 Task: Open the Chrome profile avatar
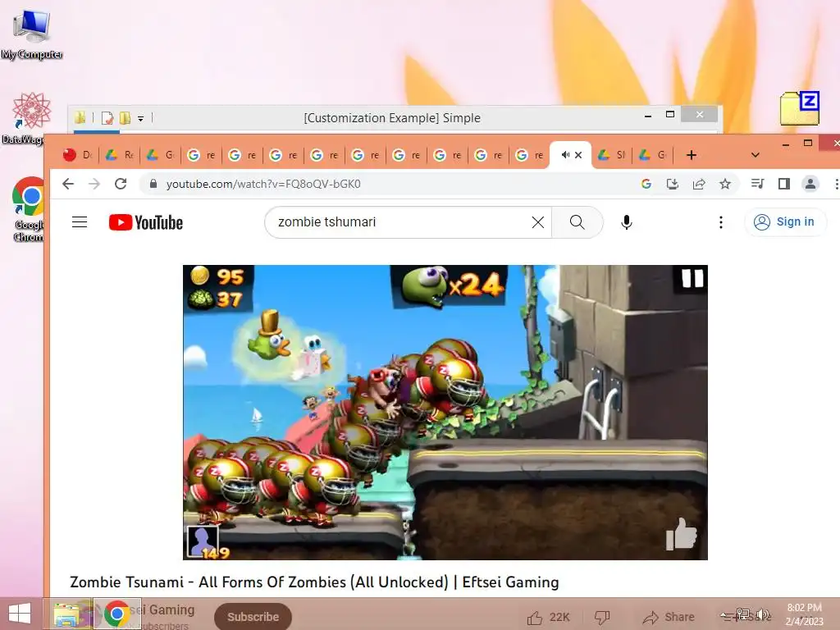pos(810,184)
